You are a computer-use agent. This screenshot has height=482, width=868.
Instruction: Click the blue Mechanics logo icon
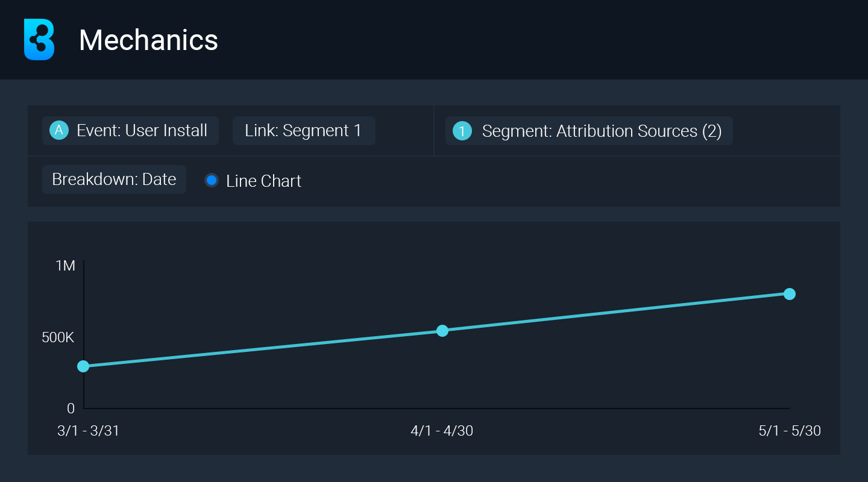coord(39,39)
